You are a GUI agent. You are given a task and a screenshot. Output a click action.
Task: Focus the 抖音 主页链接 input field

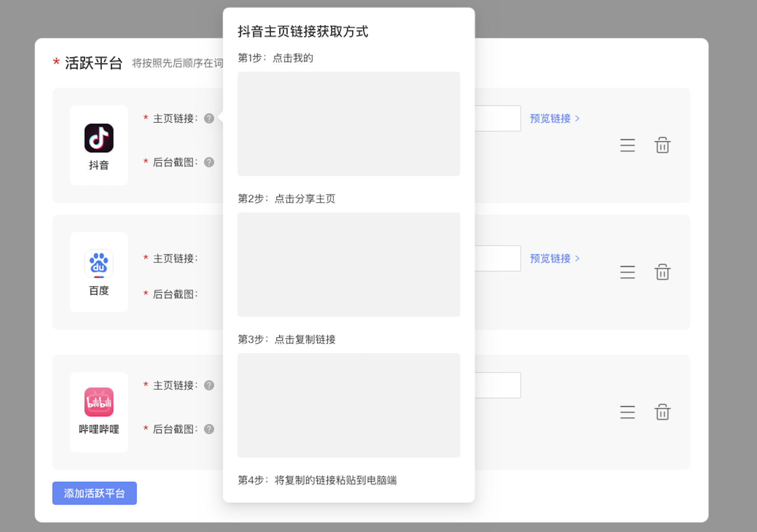498,119
